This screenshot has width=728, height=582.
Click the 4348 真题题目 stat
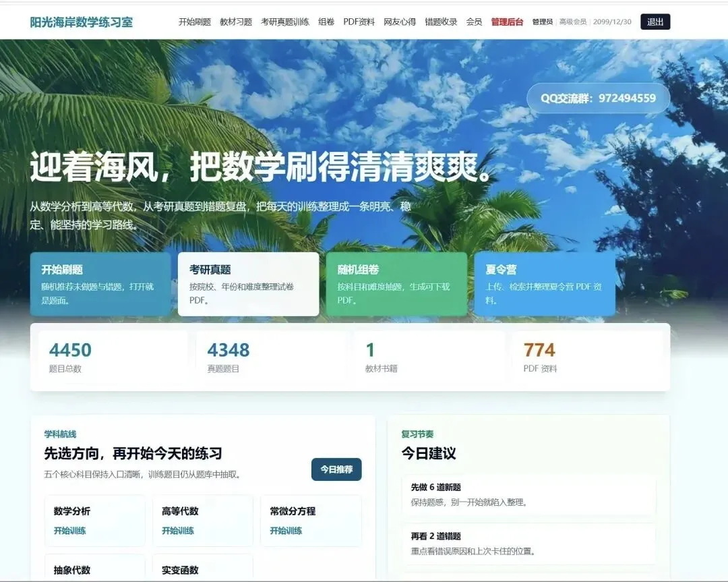[x=271, y=357]
